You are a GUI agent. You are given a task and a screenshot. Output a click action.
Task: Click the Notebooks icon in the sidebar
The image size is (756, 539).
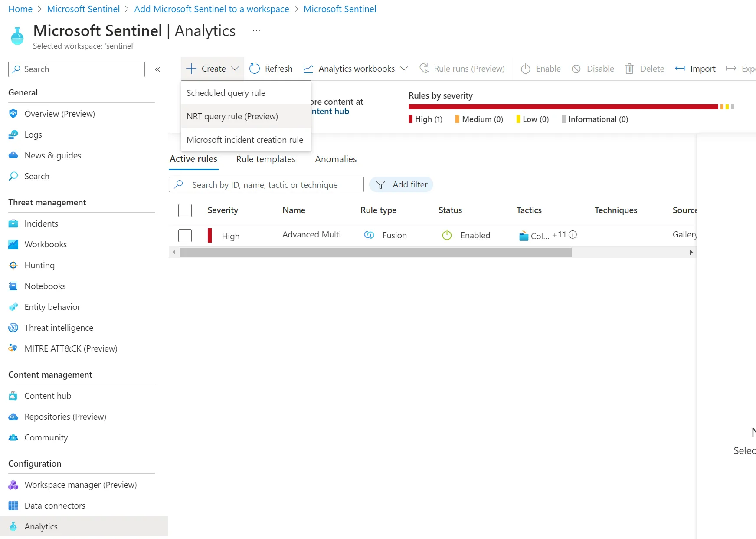point(13,286)
